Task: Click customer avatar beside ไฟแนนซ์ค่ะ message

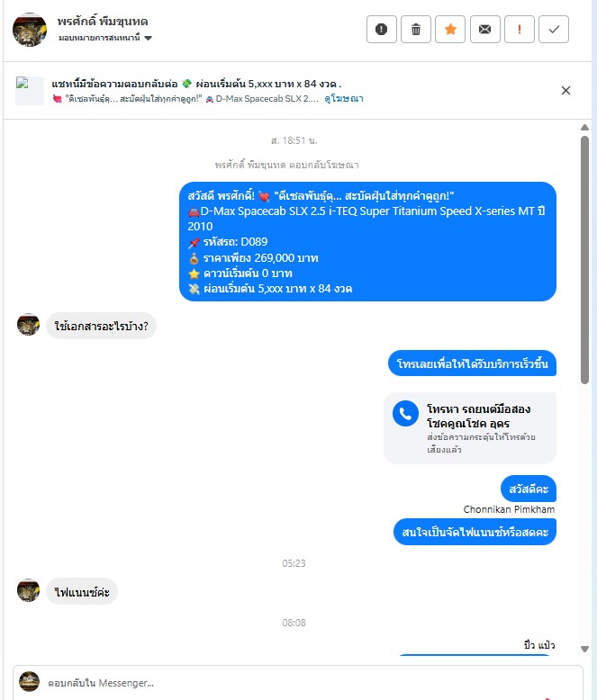Action: tap(28, 590)
